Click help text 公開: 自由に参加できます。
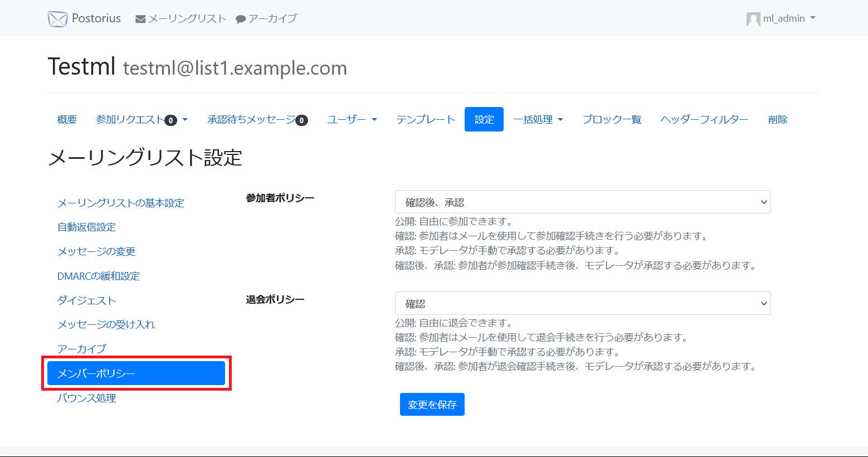The height and width of the screenshot is (457, 868). [x=455, y=221]
